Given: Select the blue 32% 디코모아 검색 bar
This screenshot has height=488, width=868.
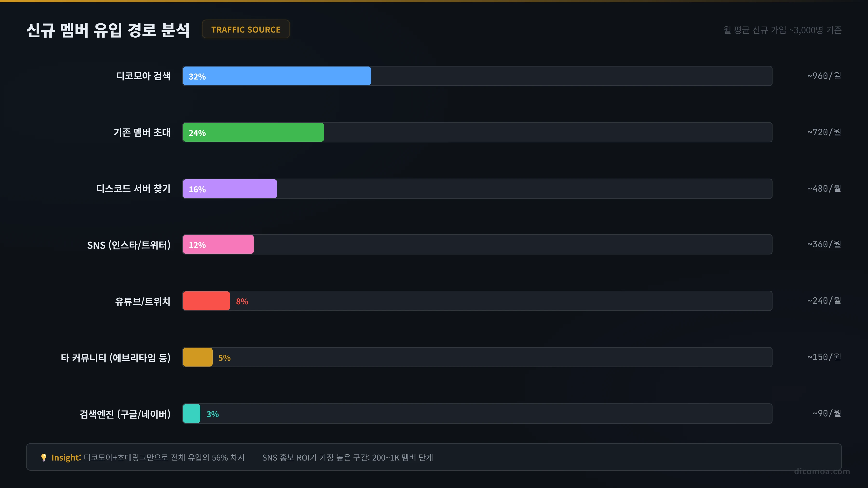Looking at the screenshot, I should (277, 76).
